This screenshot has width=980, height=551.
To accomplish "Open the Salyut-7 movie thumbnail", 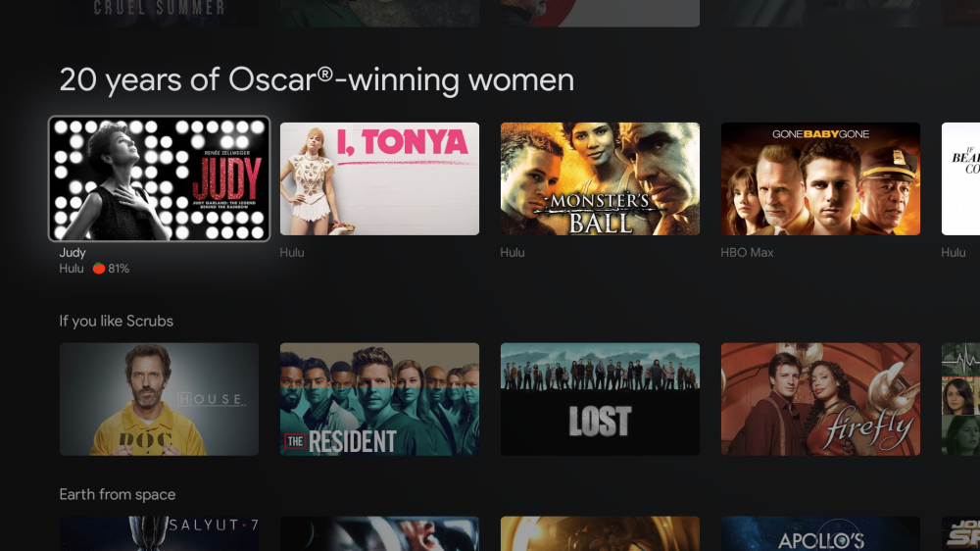I will (x=160, y=533).
